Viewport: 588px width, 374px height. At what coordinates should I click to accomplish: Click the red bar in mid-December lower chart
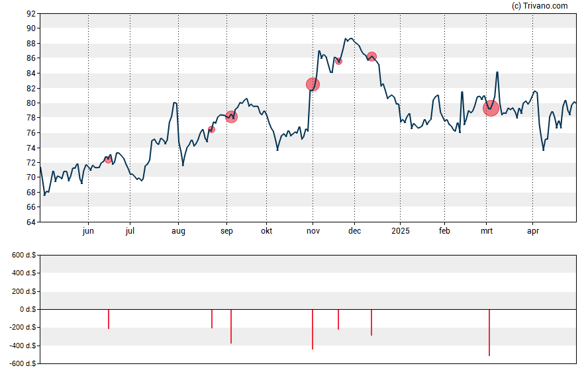[x=371, y=322]
